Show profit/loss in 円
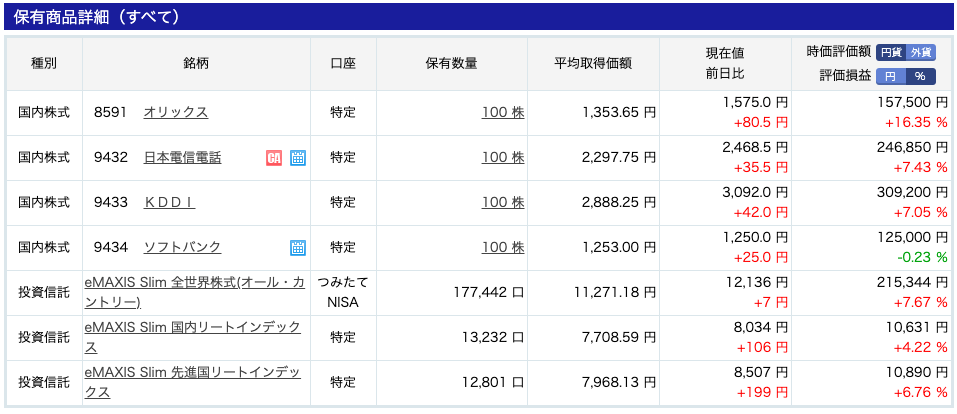957x414 pixels. click(x=891, y=76)
